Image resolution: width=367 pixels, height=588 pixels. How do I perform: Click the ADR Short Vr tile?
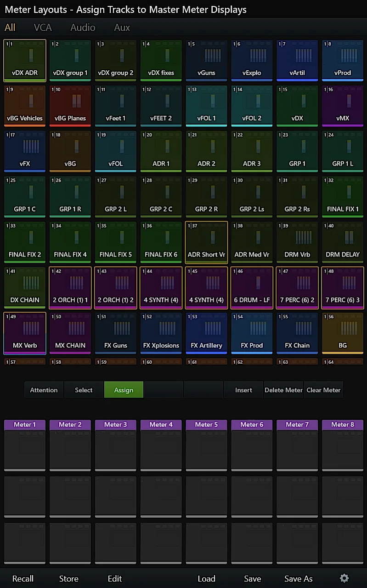(x=207, y=243)
